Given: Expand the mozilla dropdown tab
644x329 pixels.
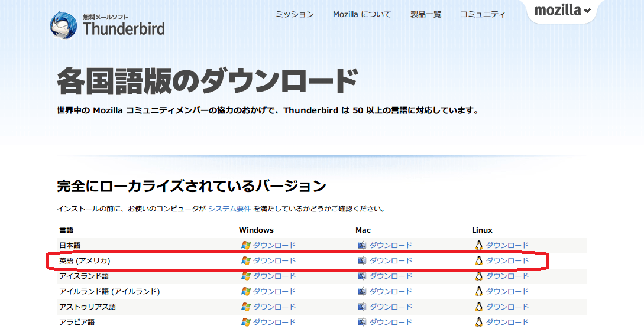Looking at the screenshot, I should [x=562, y=11].
